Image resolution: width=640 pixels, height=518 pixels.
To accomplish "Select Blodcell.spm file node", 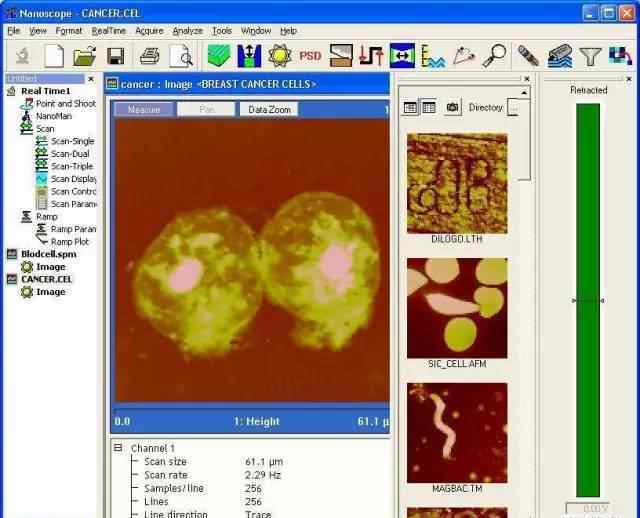I will (49, 254).
